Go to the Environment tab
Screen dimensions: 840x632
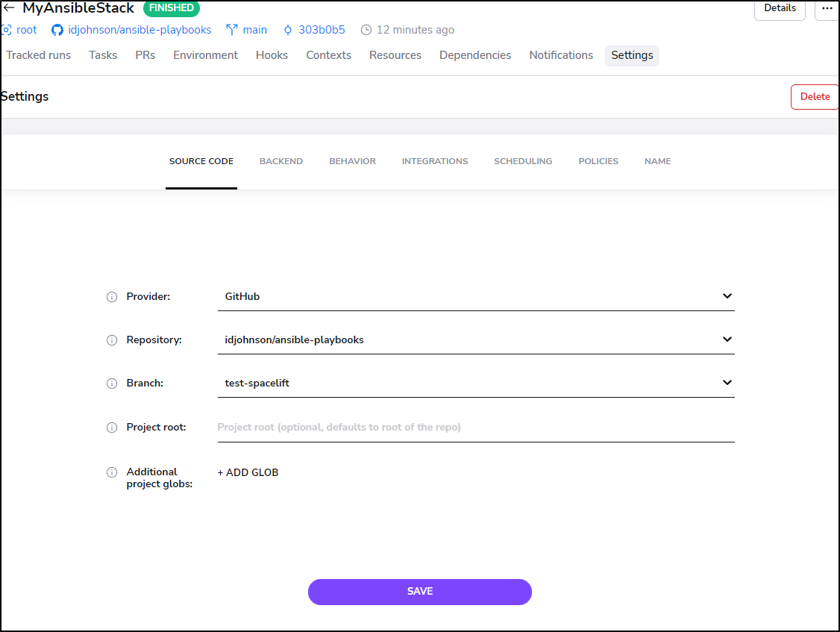coord(206,55)
